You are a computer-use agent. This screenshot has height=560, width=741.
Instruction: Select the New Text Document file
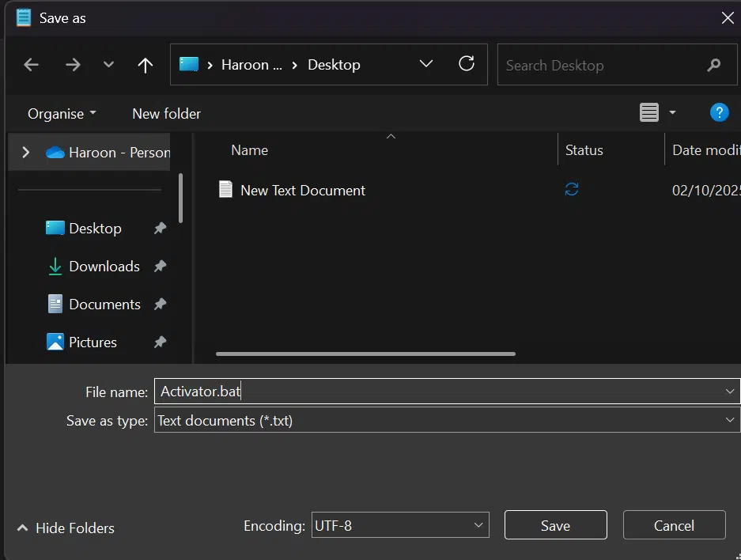[302, 190]
